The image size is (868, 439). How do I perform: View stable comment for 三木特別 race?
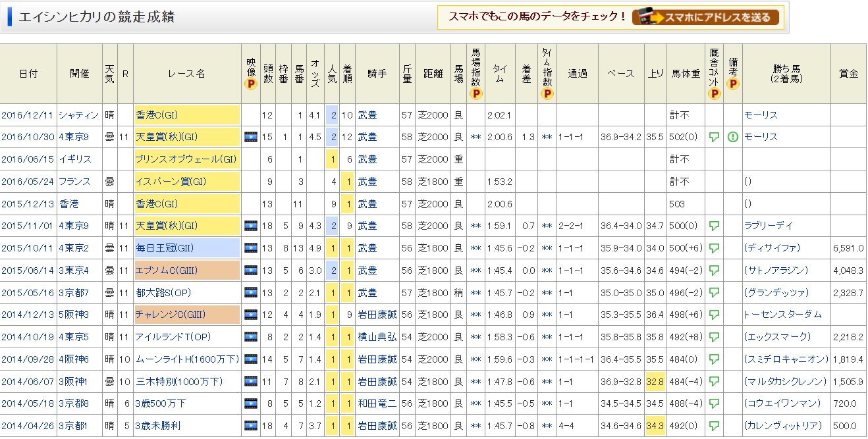(714, 382)
